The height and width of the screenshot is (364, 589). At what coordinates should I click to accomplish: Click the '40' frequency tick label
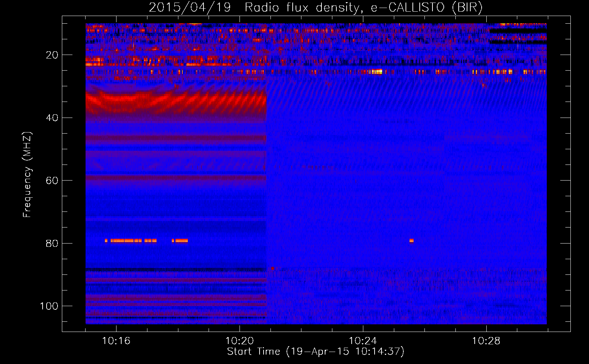pyautogui.click(x=52, y=118)
